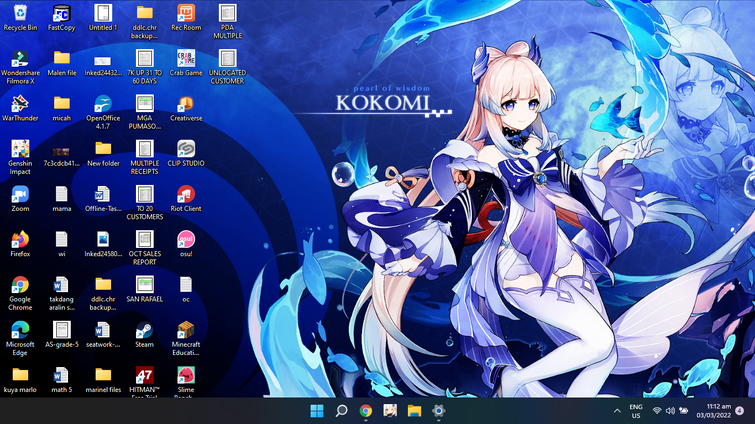This screenshot has width=755, height=424.
Task: Select the oc text file
Action: 186,289
